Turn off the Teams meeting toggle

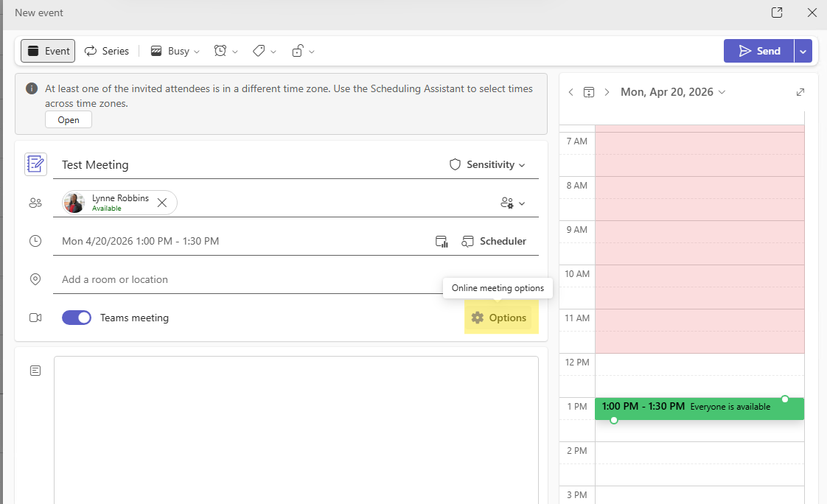click(77, 318)
